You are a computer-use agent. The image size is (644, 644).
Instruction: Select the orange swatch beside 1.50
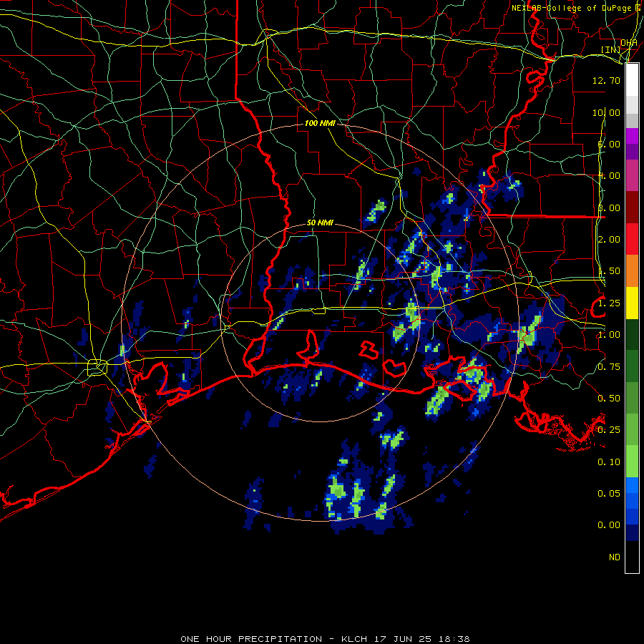pyautogui.click(x=632, y=270)
